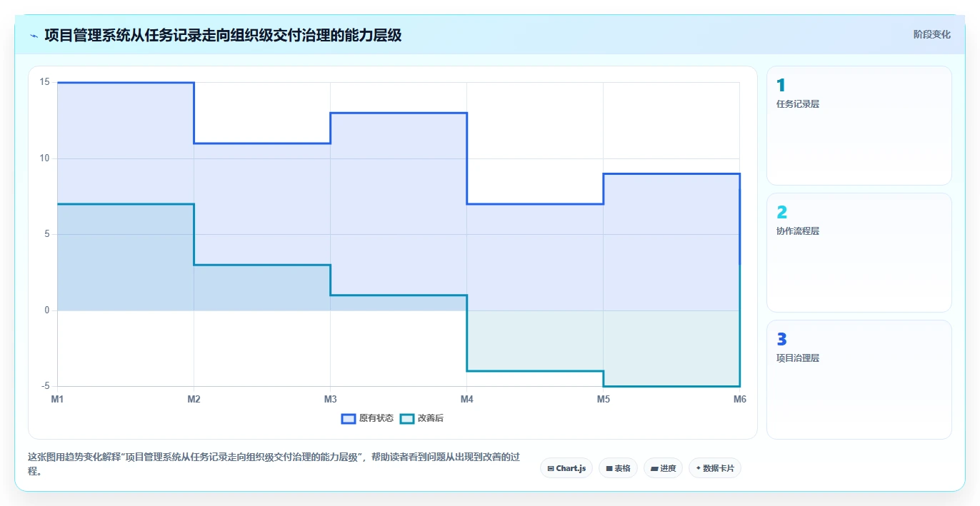Click the M1 axis label

[x=57, y=399]
